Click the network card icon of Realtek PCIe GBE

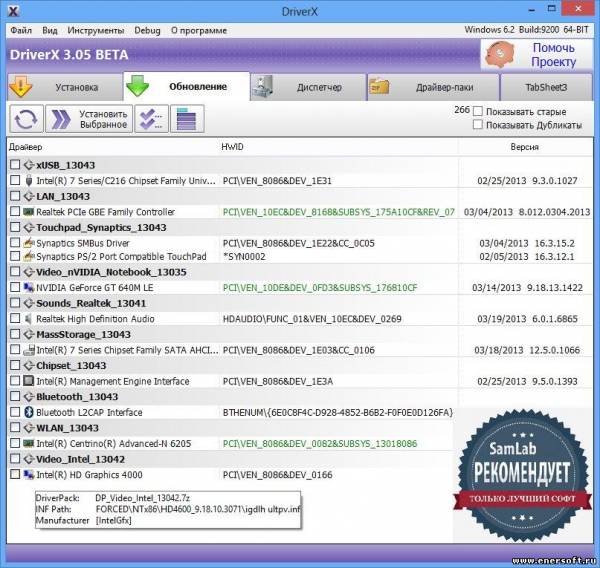pos(28,212)
